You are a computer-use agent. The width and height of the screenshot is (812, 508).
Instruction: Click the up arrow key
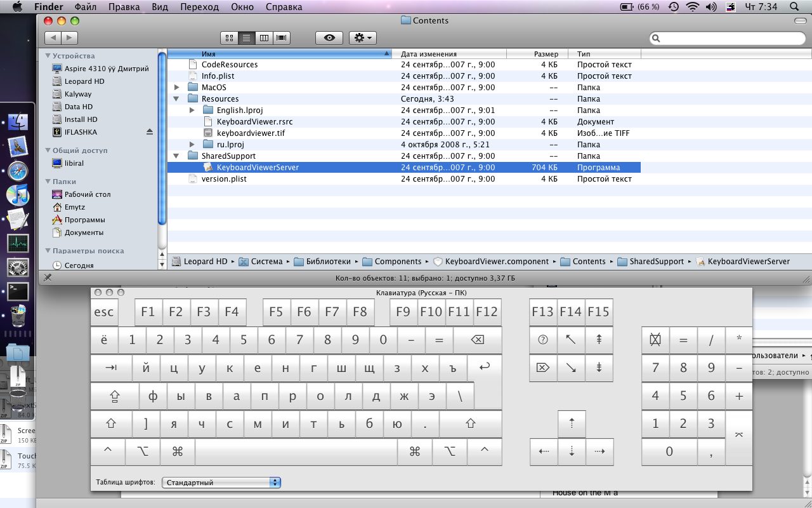tap(572, 424)
